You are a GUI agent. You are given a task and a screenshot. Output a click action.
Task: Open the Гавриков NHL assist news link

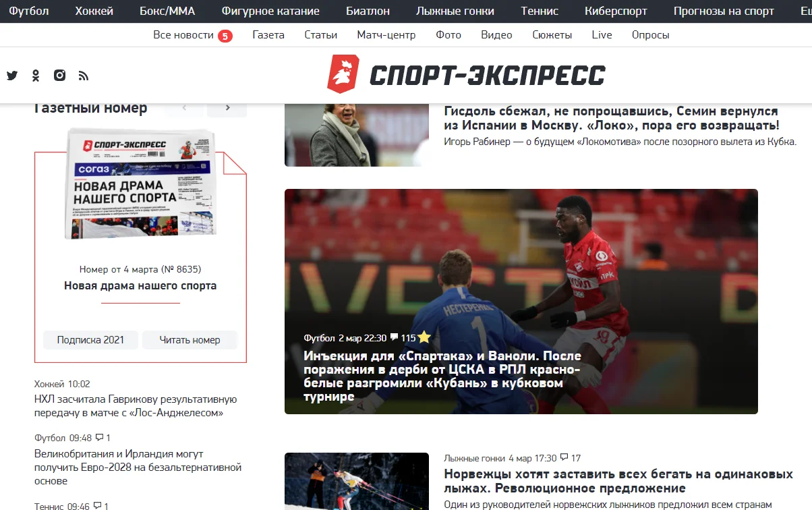pos(135,406)
